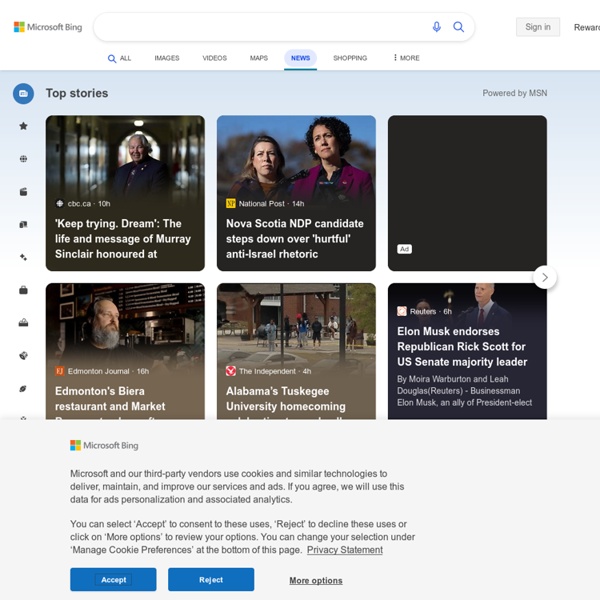Open More options for cookie preferences
The image size is (600, 600).
click(x=316, y=580)
